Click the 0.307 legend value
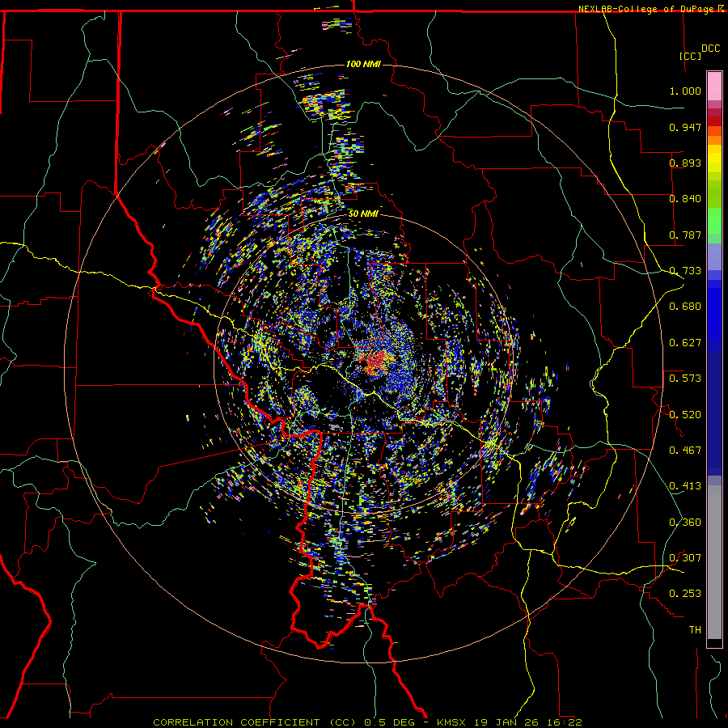This screenshot has width=728, height=728. coord(685,558)
